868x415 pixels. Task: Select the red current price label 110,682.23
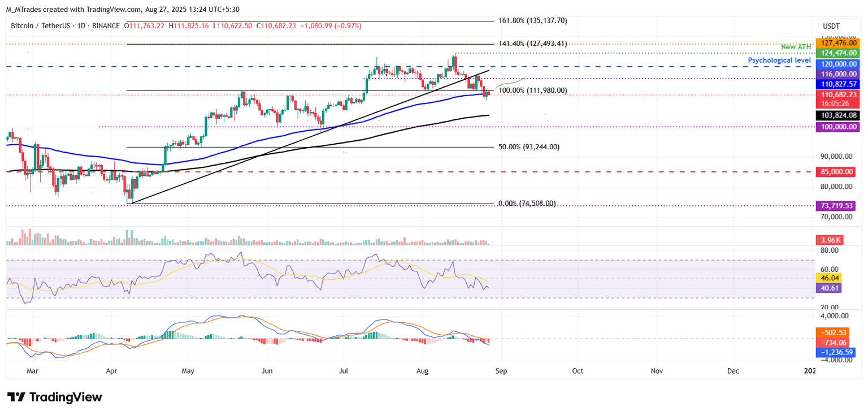coord(839,94)
